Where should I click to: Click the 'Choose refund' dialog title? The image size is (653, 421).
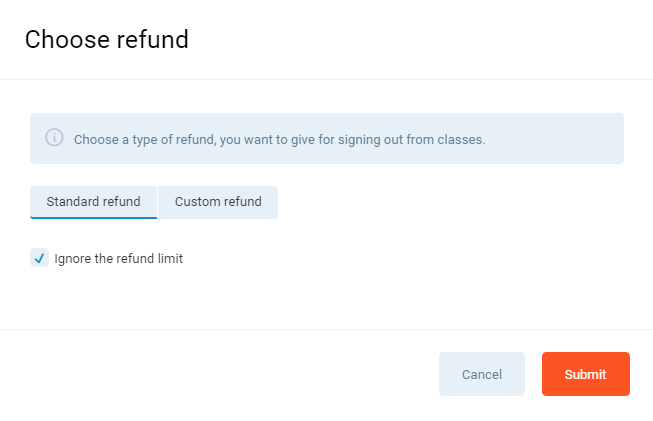coord(106,40)
